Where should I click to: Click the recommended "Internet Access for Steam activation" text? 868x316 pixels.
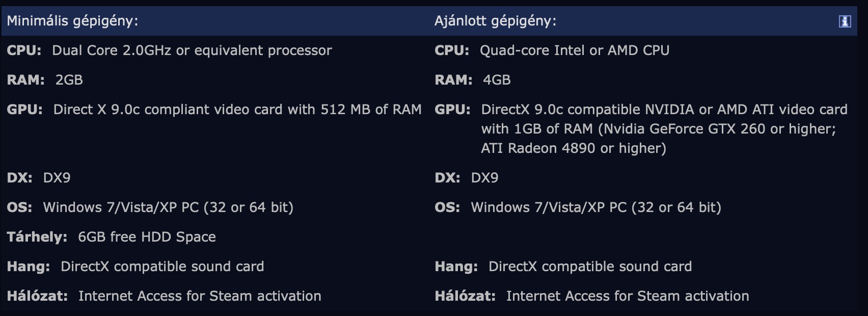point(628,296)
